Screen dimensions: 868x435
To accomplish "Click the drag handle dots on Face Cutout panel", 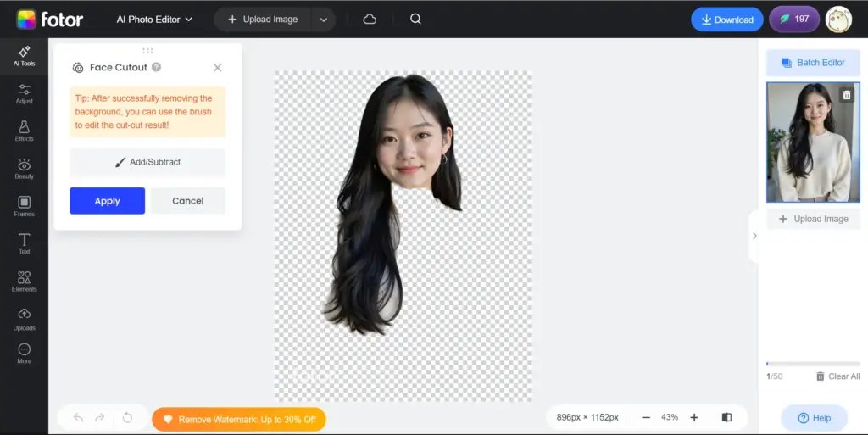I will tap(147, 51).
